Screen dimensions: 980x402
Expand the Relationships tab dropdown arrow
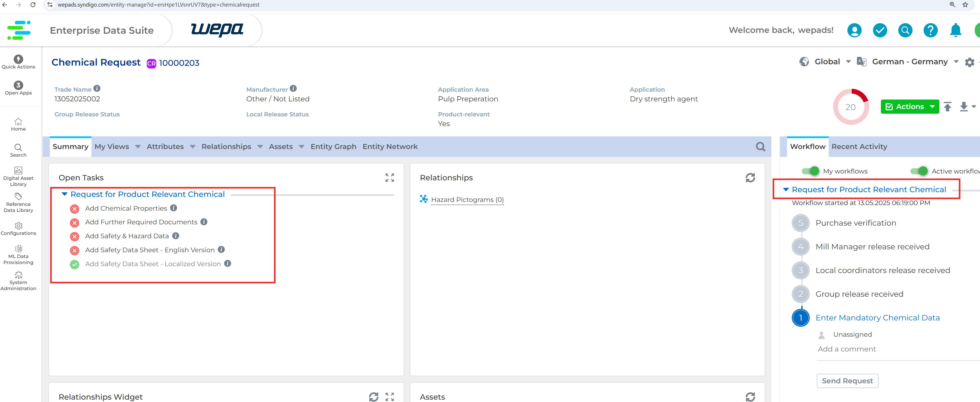[x=260, y=147]
